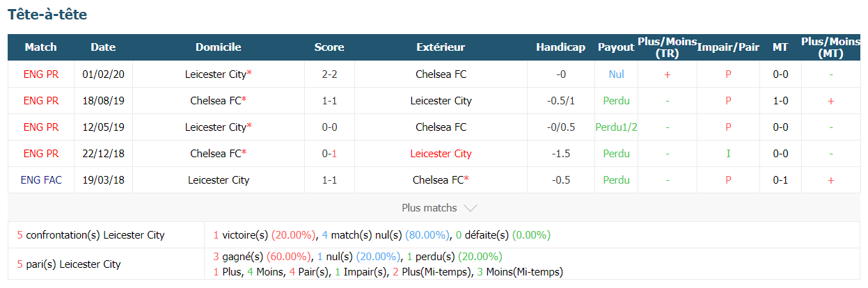The height and width of the screenshot is (288, 868).
Task: Open ENG FAC competition link
Action: click(41, 180)
